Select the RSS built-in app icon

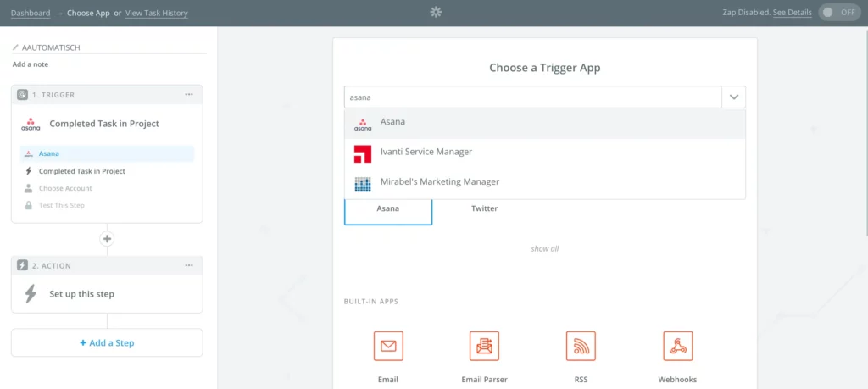point(581,346)
